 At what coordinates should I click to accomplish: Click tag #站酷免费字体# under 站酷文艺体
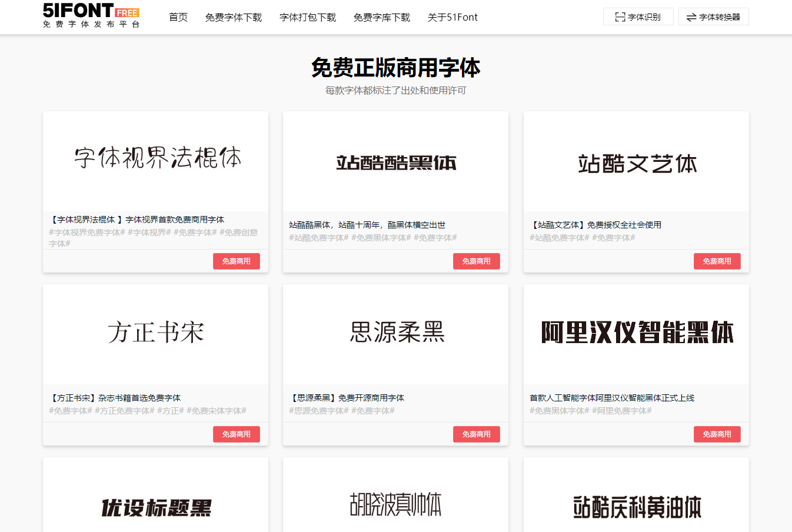560,238
